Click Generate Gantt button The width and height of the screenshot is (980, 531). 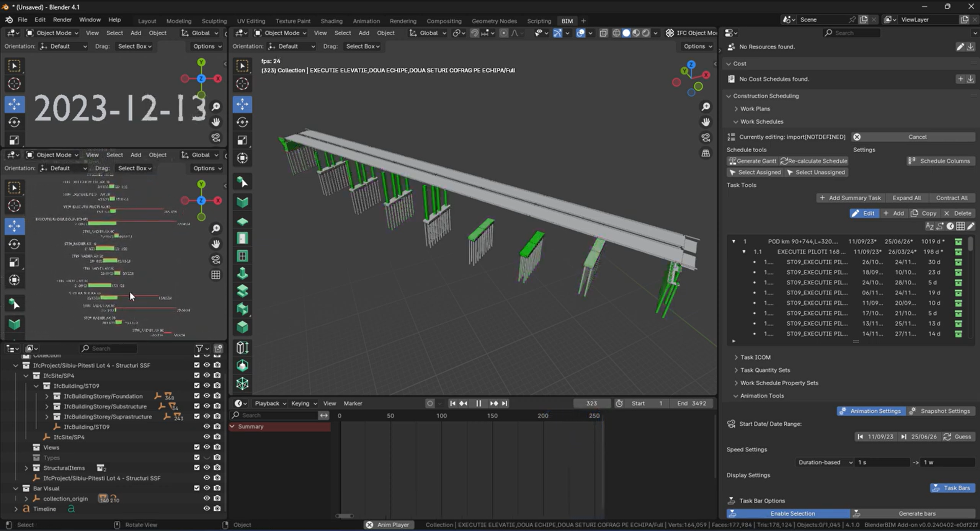pyautogui.click(x=752, y=161)
